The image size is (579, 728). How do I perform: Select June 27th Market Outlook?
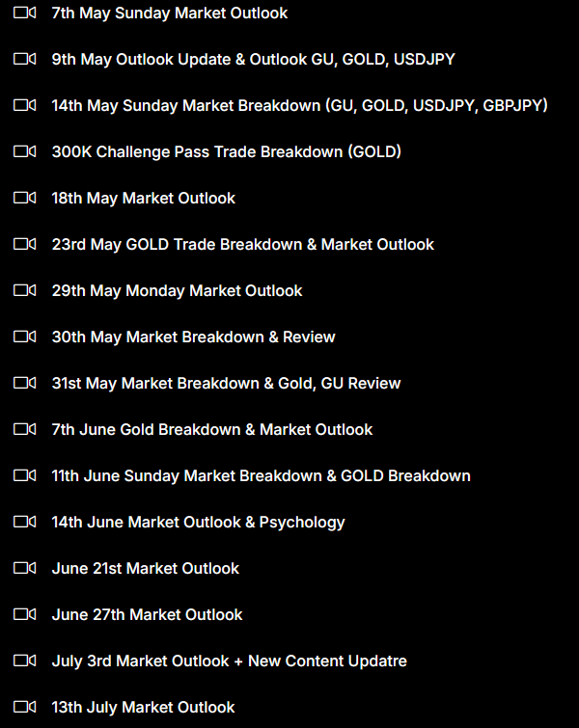147,615
